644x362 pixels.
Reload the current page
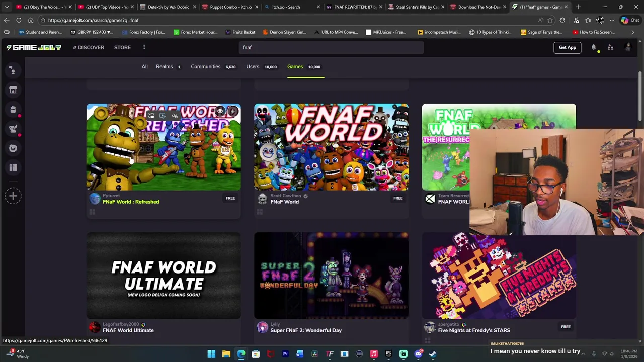pyautogui.click(x=19, y=20)
